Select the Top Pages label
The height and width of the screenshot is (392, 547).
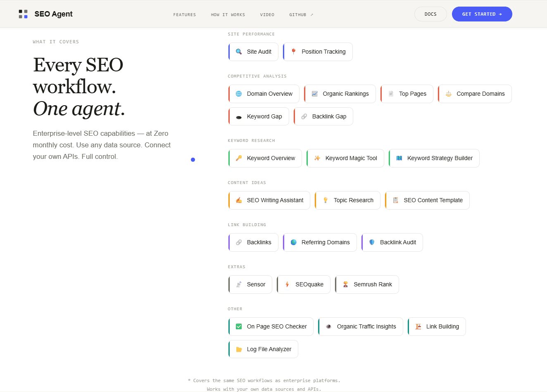413,94
